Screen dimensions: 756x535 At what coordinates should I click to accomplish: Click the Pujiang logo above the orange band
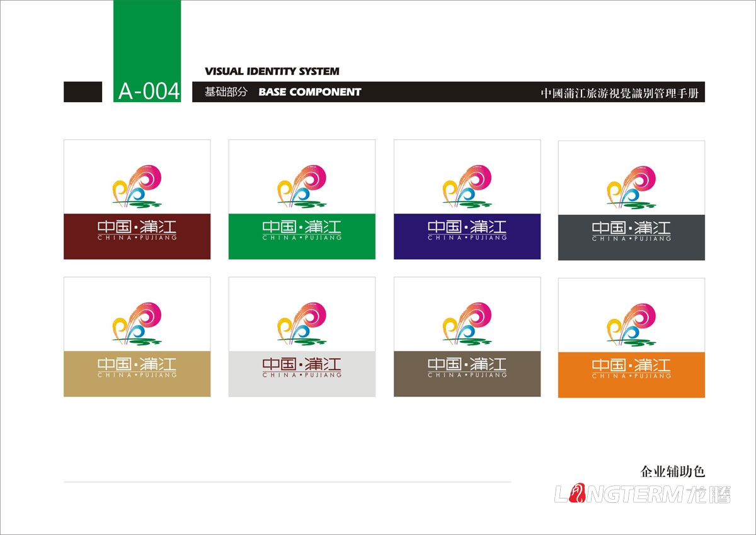pos(632,324)
